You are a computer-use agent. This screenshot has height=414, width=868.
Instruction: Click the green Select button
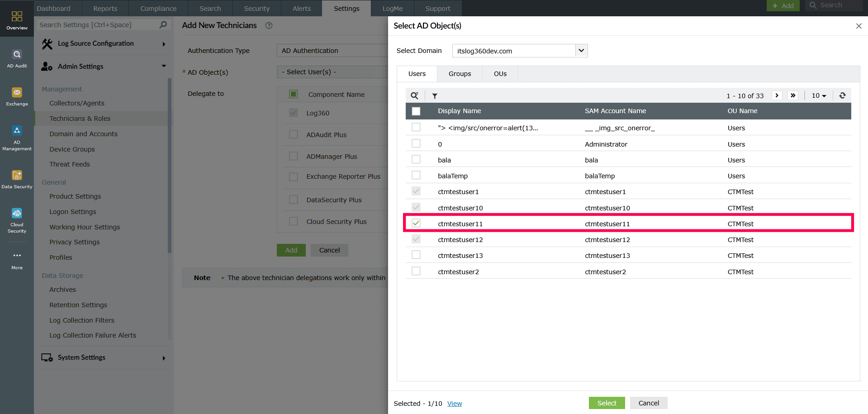pos(607,403)
